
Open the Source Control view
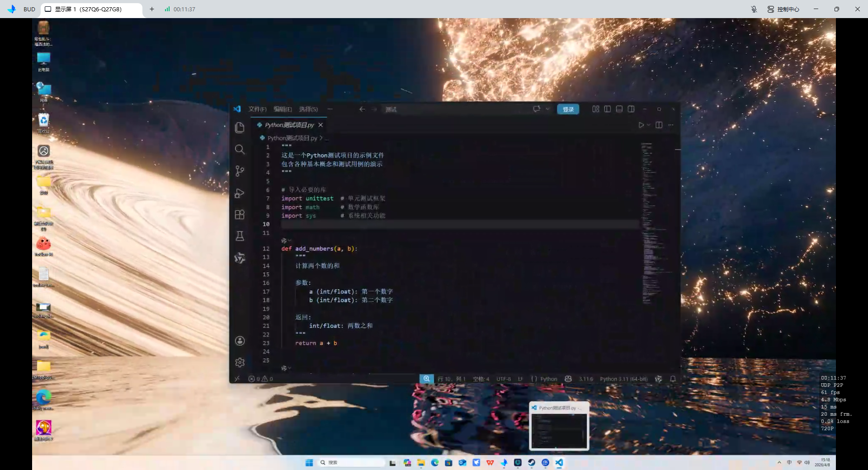tap(240, 171)
